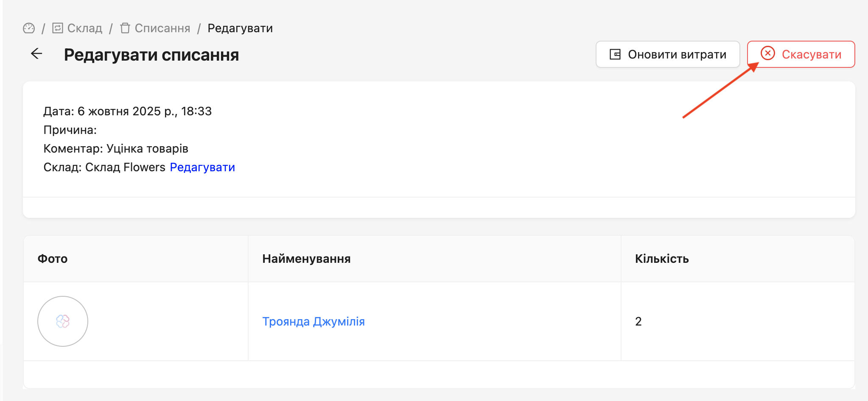Viewport: 868px width, 401px height.
Task: Click the red circled X icon
Action: click(x=767, y=53)
